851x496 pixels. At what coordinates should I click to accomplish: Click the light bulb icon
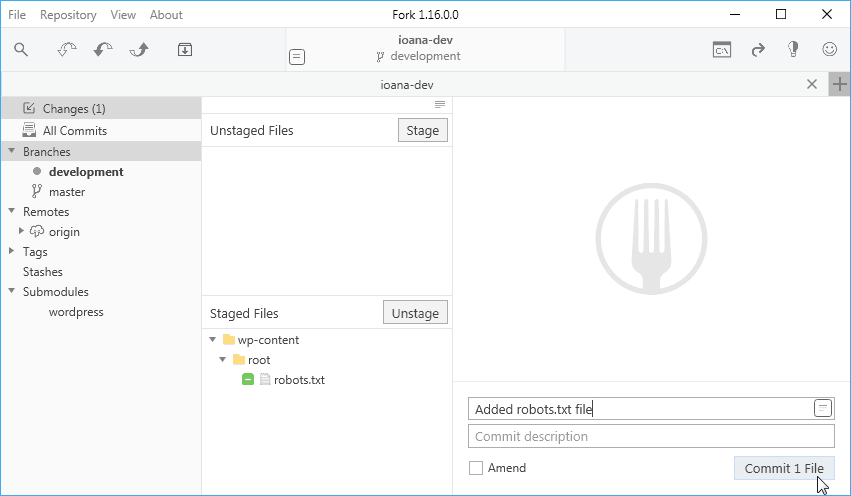[793, 49]
